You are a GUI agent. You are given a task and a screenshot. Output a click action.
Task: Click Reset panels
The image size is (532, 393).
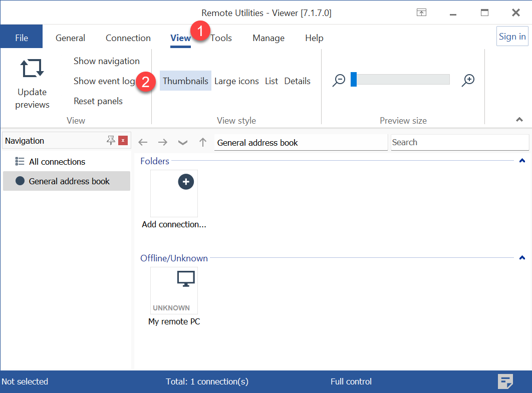point(98,101)
